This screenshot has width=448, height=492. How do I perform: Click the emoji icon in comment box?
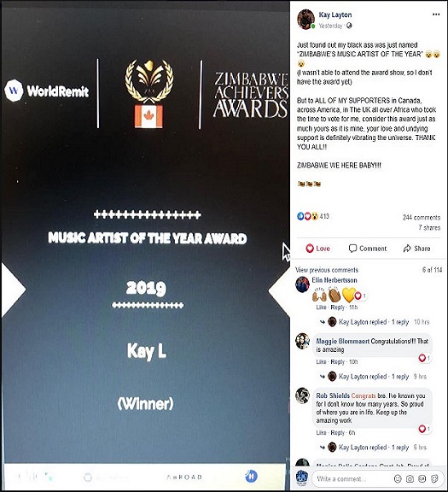[x=397, y=478]
